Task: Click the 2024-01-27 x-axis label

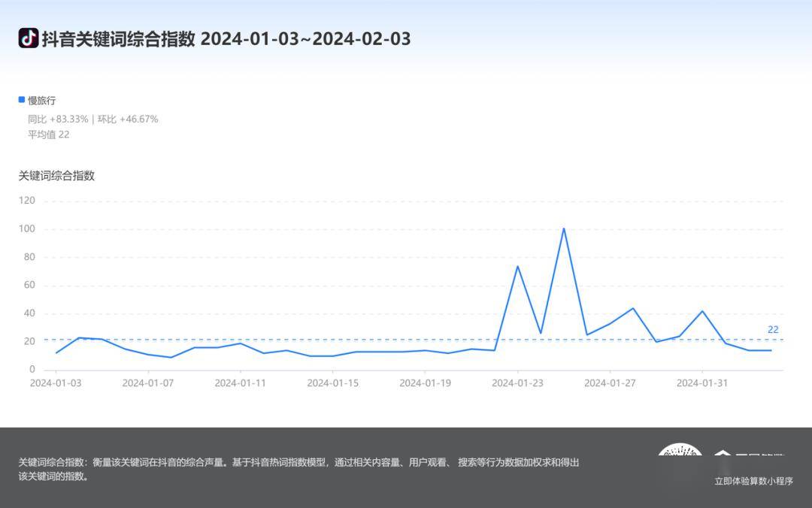Action: pos(610,383)
